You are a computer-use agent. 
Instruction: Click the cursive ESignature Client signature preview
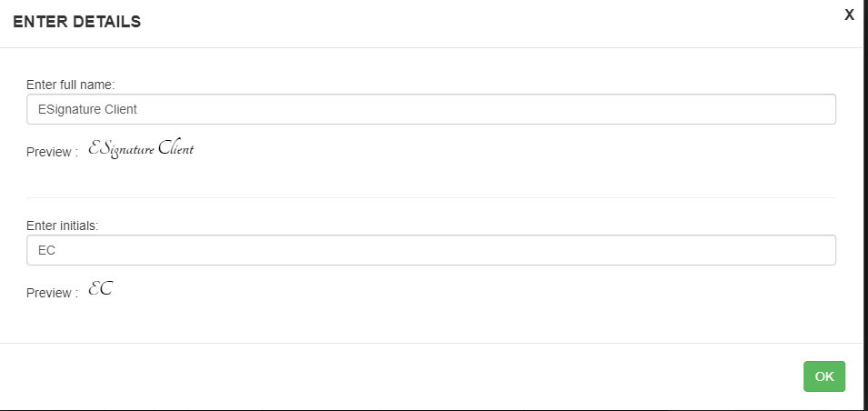coord(141,149)
